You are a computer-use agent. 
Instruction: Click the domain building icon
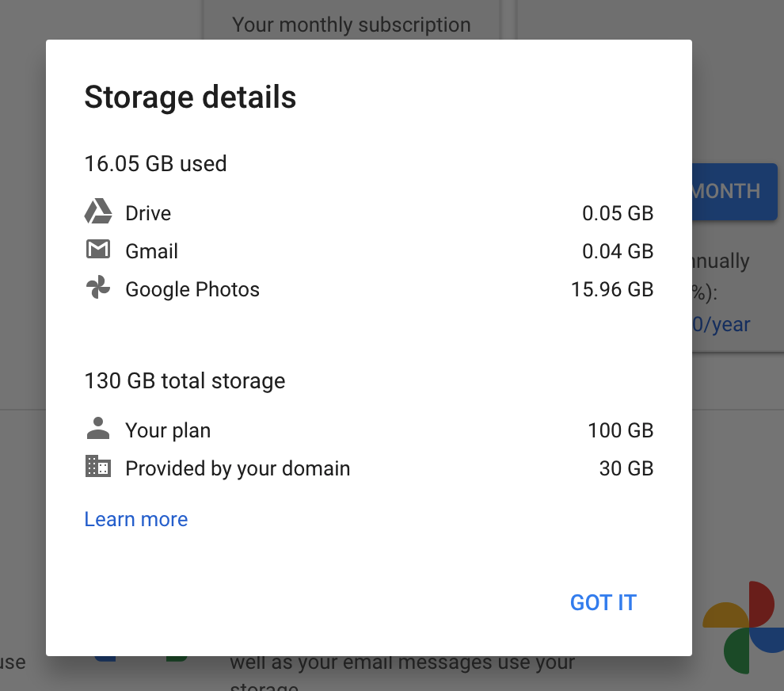tap(98, 467)
